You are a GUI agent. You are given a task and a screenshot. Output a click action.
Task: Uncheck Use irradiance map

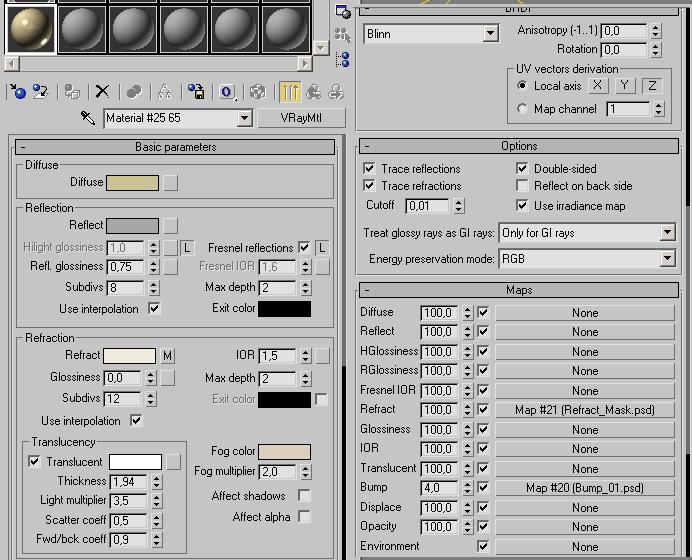[x=522, y=206]
